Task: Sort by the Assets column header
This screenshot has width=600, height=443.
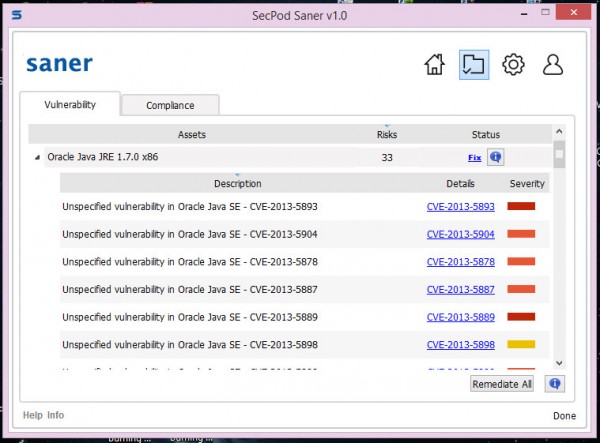Action: [x=192, y=135]
